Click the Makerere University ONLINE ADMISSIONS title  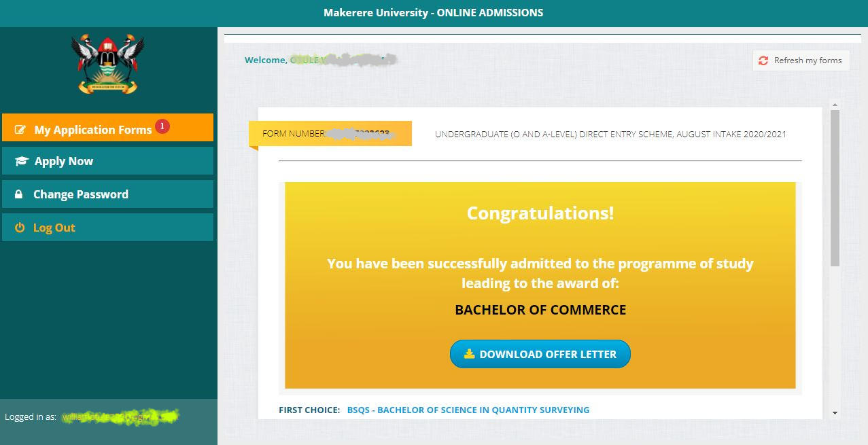point(434,12)
